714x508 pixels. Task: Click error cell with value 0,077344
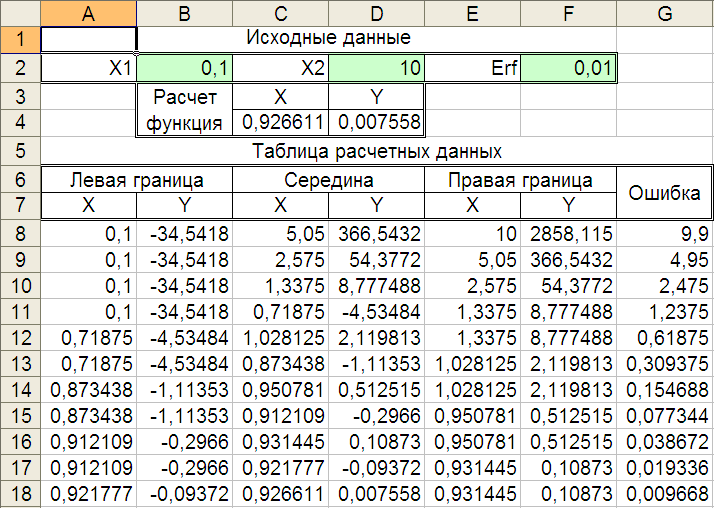[665, 415]
